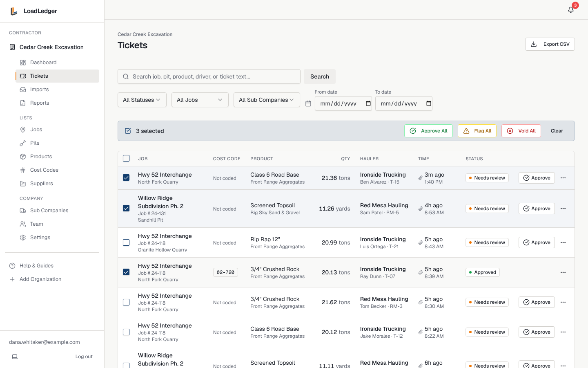Open more options on Approved 02-720 ticket
The height and width of the screenshot is (368, 588).
point(563,272)
